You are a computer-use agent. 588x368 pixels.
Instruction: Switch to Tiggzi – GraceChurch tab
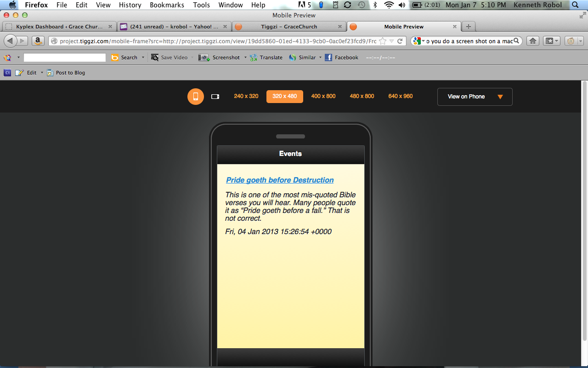tap(288, 27)
